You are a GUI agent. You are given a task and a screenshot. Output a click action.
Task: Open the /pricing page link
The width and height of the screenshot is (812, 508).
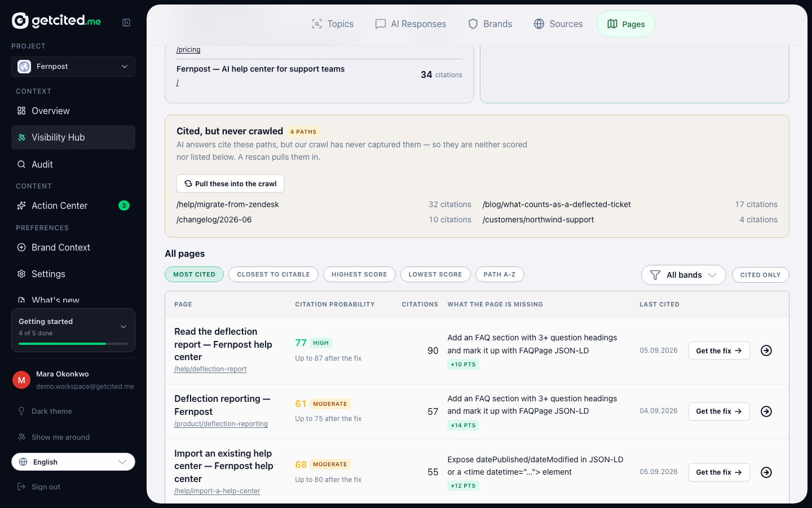click(188, 50)
